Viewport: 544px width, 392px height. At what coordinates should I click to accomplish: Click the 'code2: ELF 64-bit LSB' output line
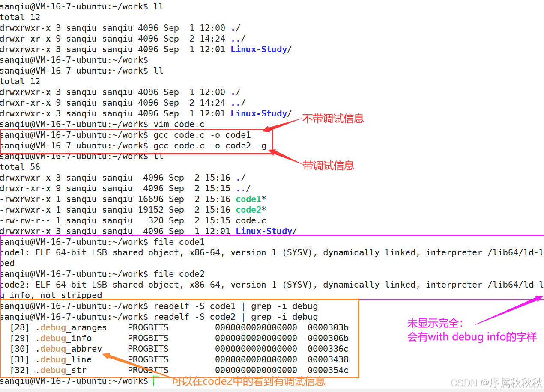pos(272,285)
